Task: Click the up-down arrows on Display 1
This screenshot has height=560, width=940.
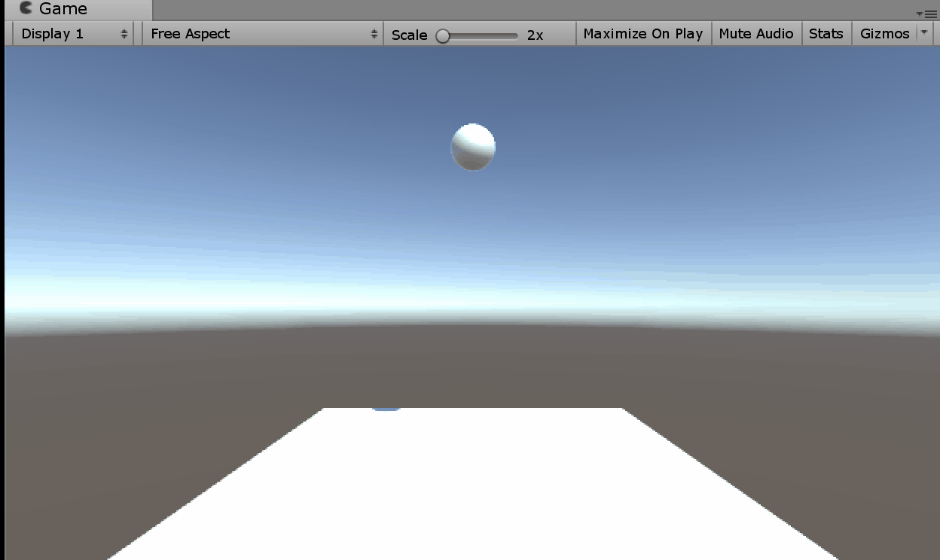Action: (124, 34)
